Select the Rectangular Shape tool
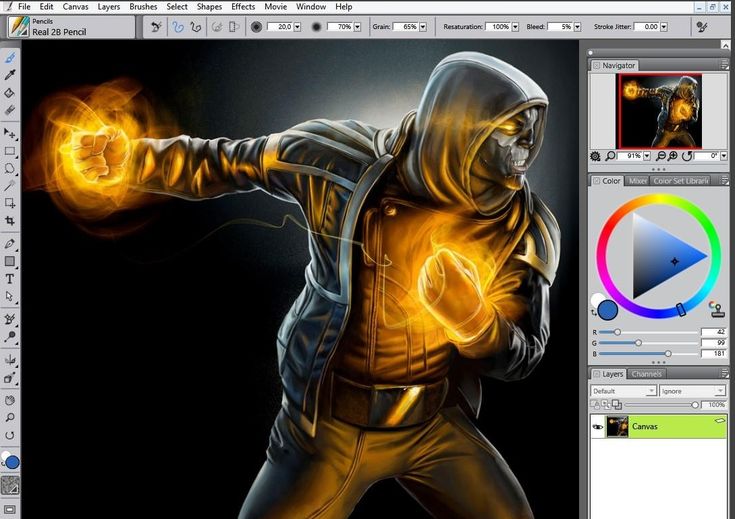 [x=10, y=261]
